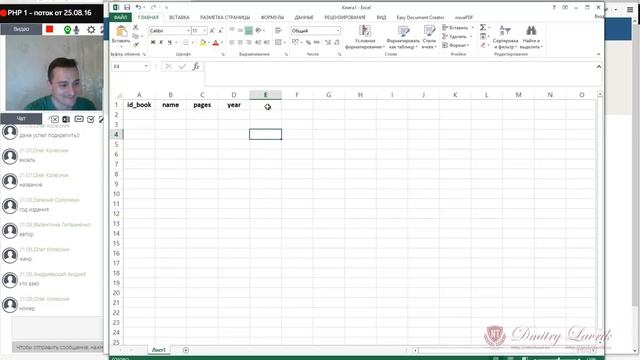Align text left in the cell
The image size is (640, 360).
click(x=232, y=42)
